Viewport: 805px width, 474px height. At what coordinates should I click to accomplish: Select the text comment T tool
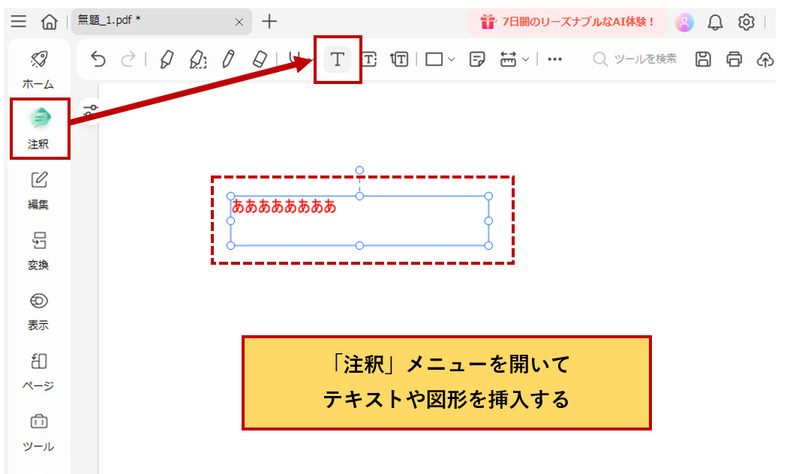tap(337, 60)
